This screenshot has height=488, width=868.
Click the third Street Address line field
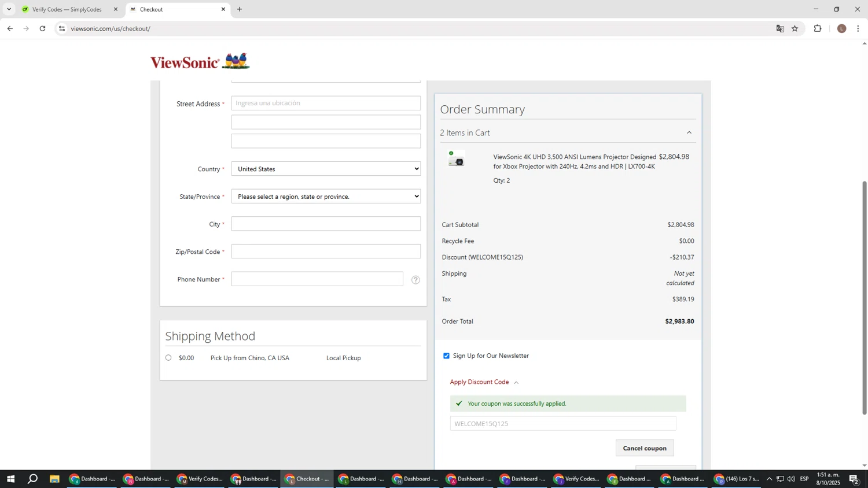point(326,141)
